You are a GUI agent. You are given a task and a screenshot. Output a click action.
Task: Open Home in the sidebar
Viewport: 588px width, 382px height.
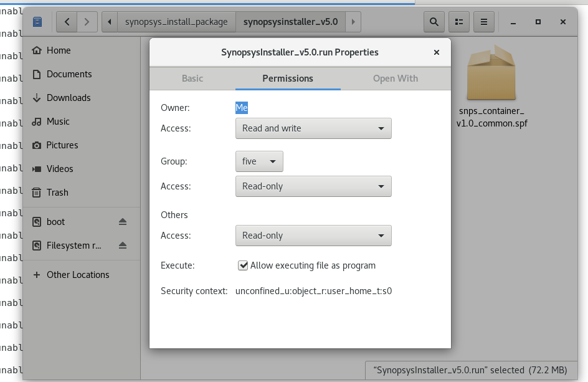pyautogui.click(x=82, y=50)
